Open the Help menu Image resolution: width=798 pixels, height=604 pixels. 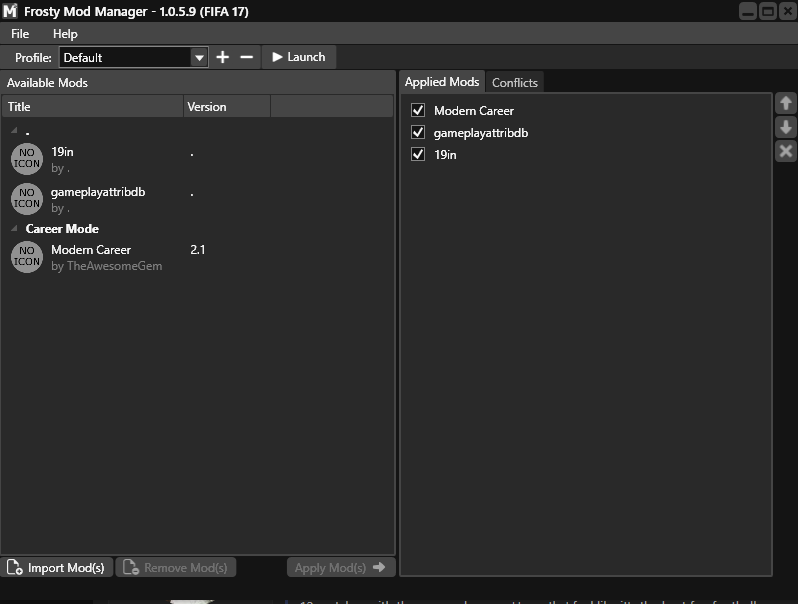[65, 34]
